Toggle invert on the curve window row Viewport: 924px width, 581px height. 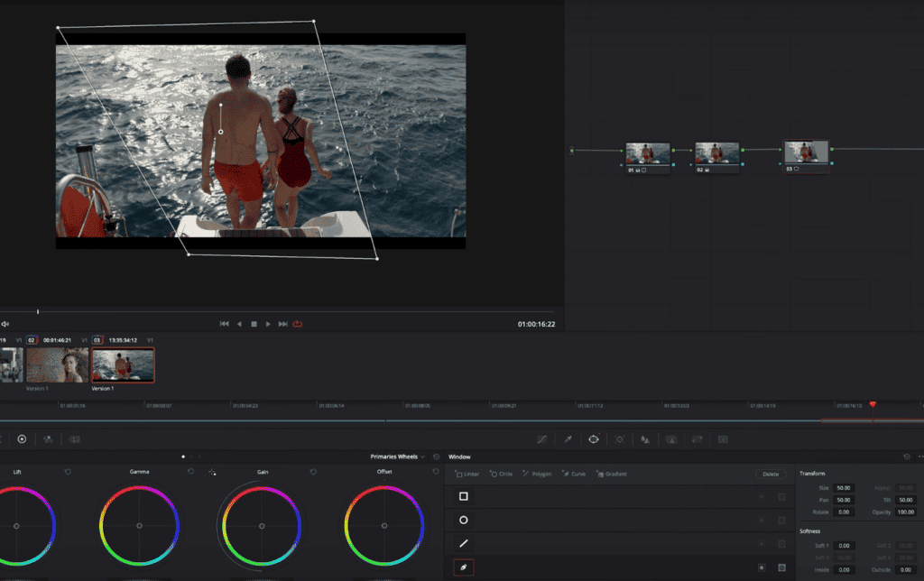coord(762,568)
